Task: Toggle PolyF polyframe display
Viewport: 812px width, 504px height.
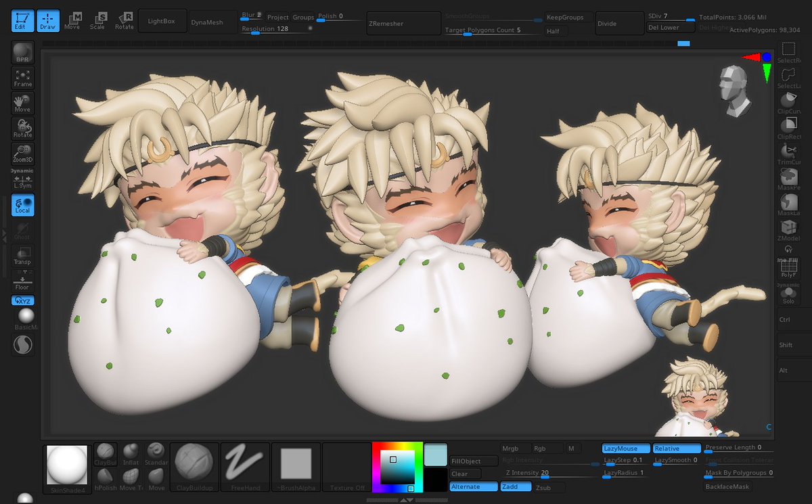Action: point(789,269)
